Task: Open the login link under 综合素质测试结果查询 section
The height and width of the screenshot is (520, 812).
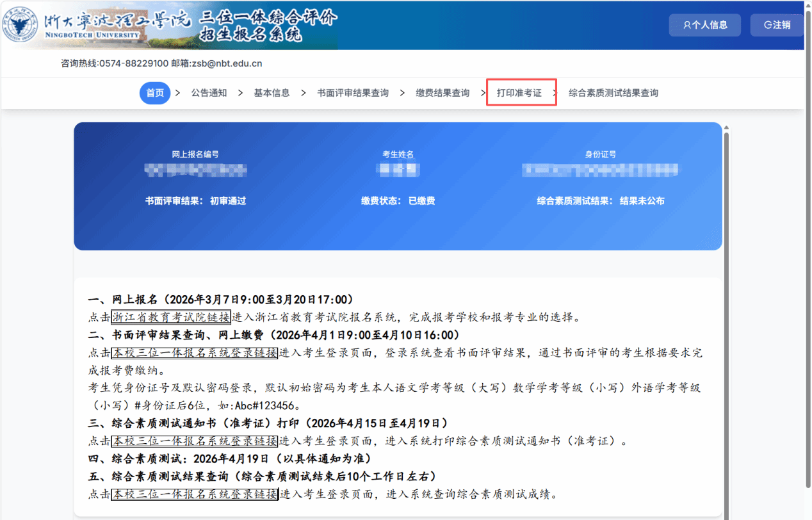Action: (x=195, y=494)
